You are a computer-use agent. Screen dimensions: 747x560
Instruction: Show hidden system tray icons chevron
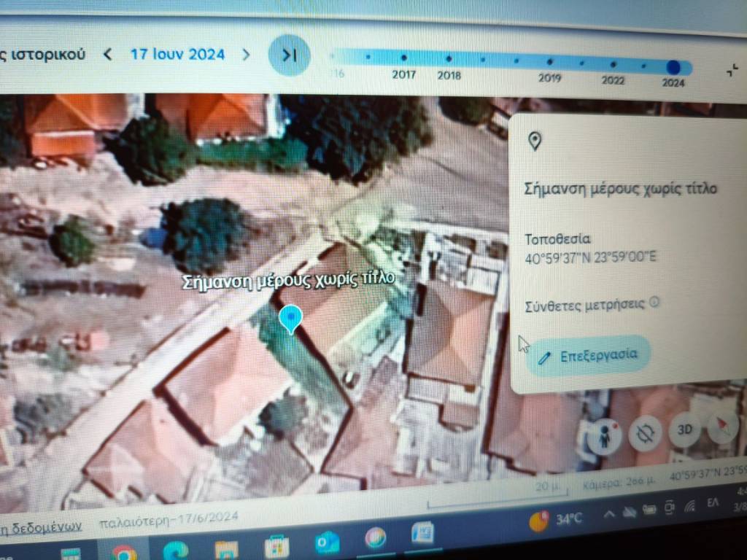(608, 514)
